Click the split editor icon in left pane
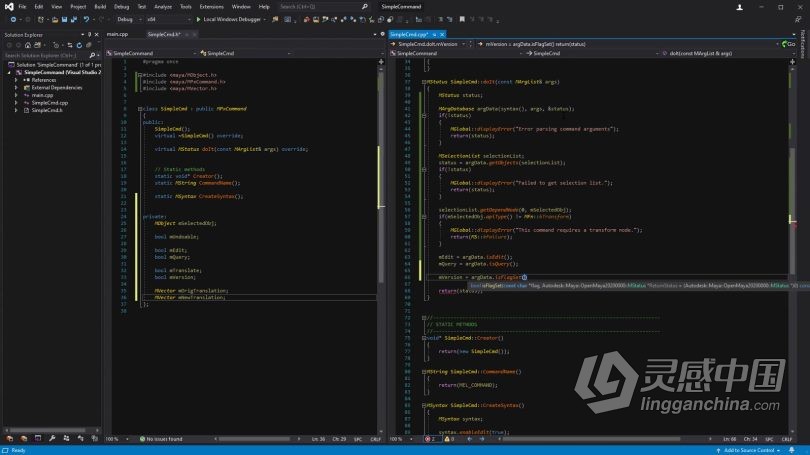 click(381, 61)
